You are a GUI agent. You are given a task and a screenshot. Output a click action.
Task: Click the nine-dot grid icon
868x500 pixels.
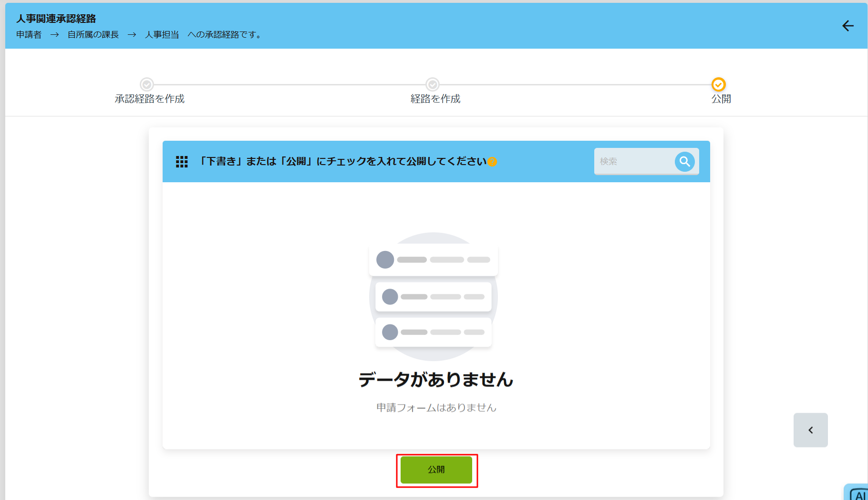[x=182, y=162]
